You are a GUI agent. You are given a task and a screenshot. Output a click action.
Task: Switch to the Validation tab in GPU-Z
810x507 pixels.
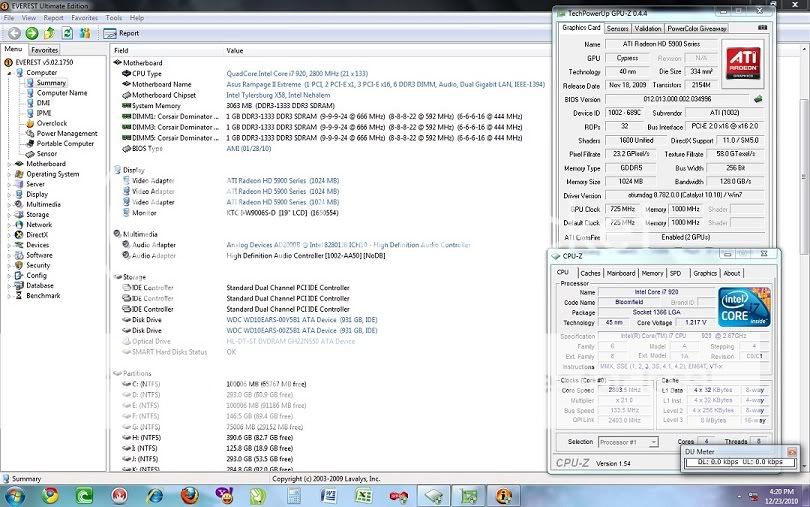coord(647,28)
